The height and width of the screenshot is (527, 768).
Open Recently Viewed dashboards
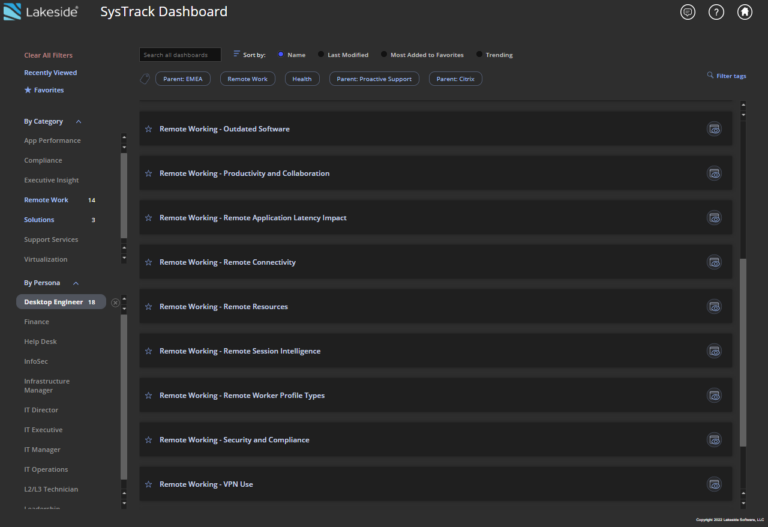click(x=50, y=72)
